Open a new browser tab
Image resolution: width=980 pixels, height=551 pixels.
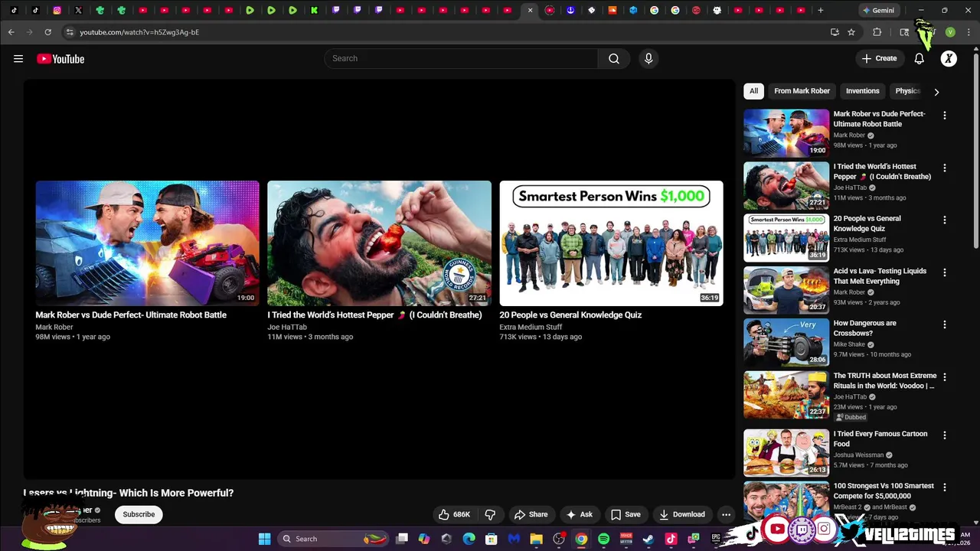(x=821, y=11)
